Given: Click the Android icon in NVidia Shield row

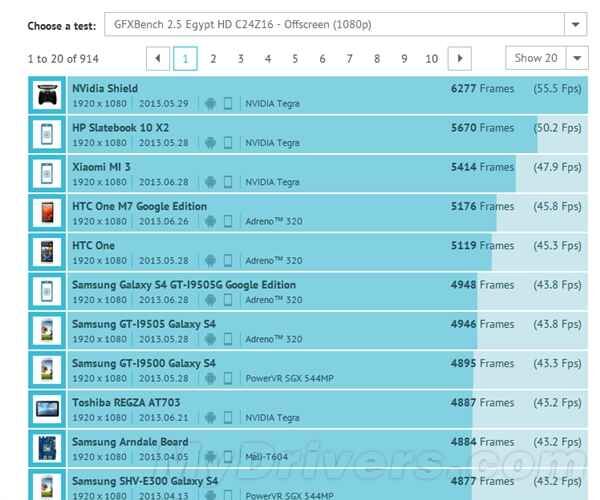Looking at the screenshot, I should coord(210,104).
